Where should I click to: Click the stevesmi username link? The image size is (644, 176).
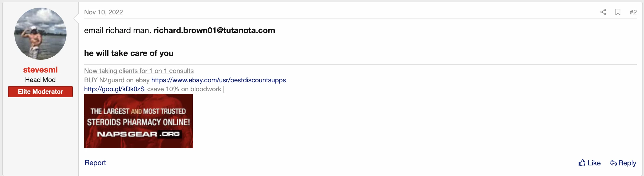(x=40, y=70)
